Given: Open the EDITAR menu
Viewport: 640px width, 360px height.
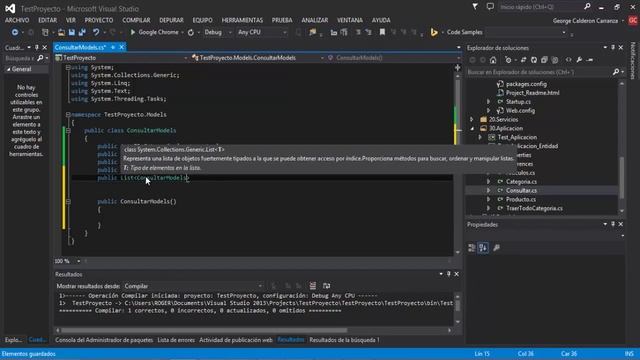Looking at the screenshot, I should 48,20.
